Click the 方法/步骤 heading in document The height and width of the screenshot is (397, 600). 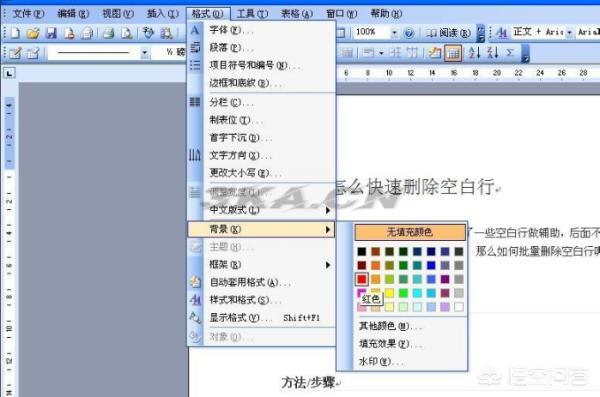click(x=308, y=383)
